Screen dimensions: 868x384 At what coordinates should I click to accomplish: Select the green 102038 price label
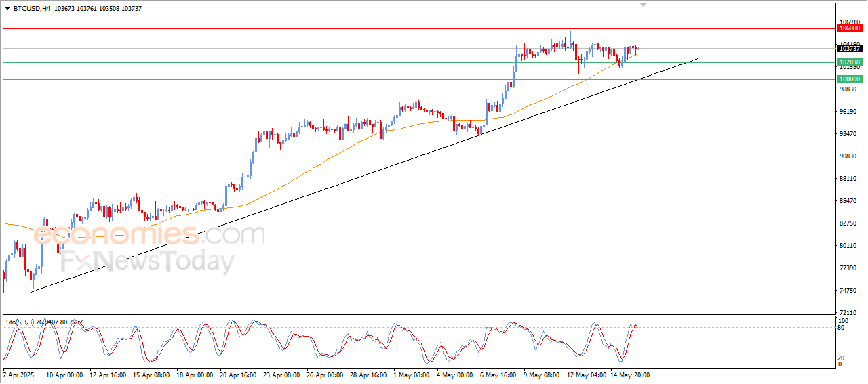pyautogui.click(x=850, y=62)
